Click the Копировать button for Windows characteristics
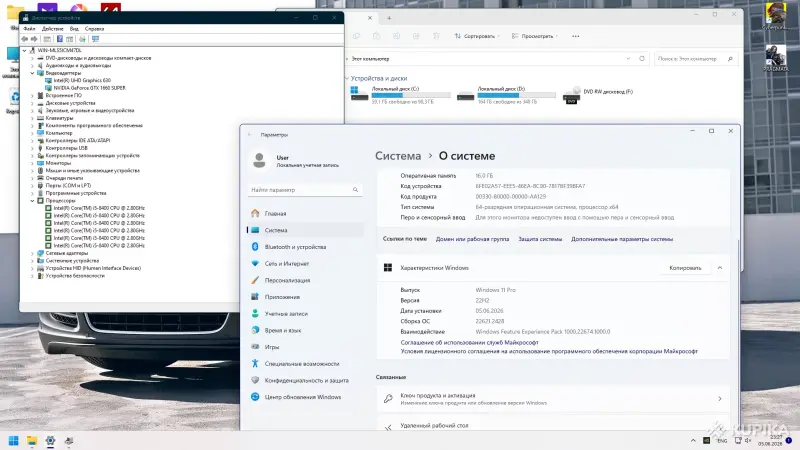The image size is (800, 450). tap(685, 268)
